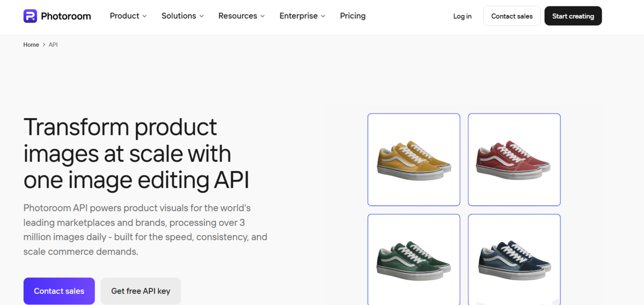Click the Photoroom API powers description paragraph
This screenshot has width=644, height=305.
[x=145, y=229]
